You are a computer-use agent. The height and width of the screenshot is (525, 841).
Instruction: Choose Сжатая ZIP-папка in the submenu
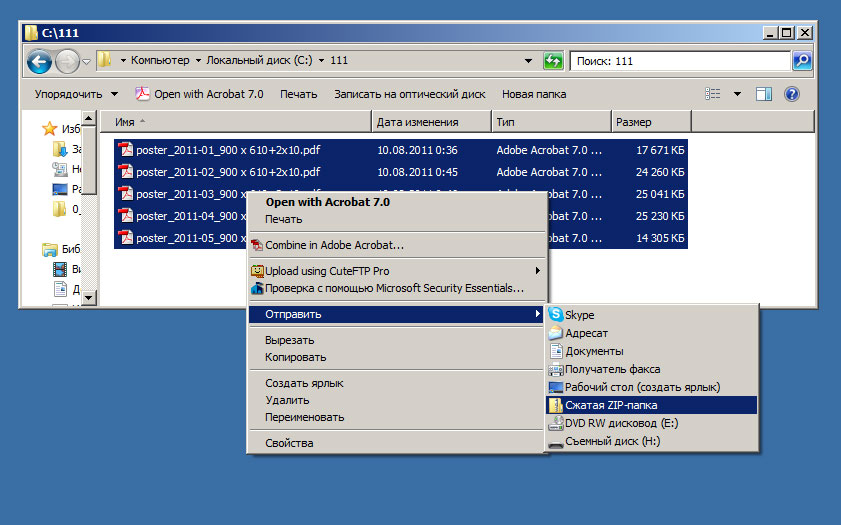pyautogui.click(x=652, y=405)
